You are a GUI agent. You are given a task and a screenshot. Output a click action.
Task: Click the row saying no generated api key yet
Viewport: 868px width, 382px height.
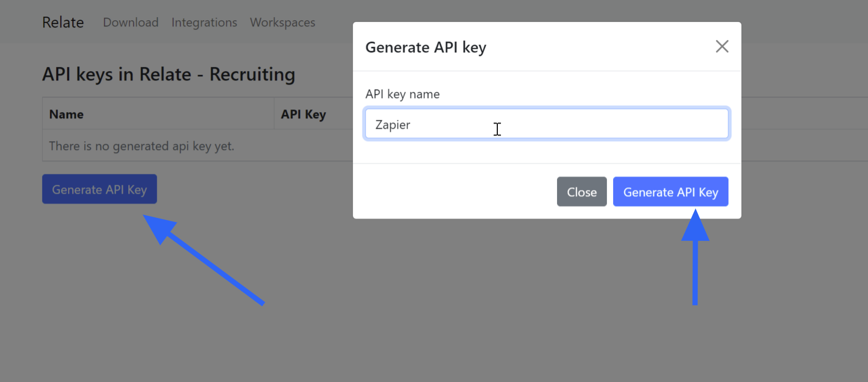coord(142,146)
